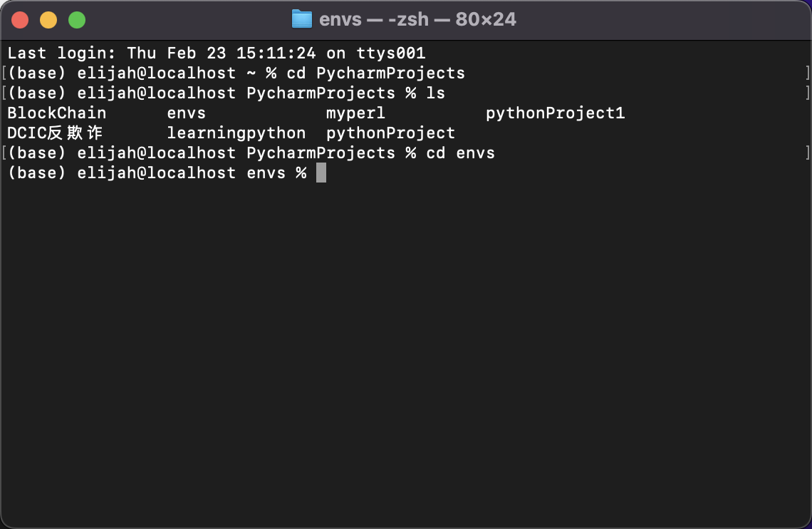Click the learningpython directory name
This screenshot has height=529, width=812.
click(x=236, y=133)
